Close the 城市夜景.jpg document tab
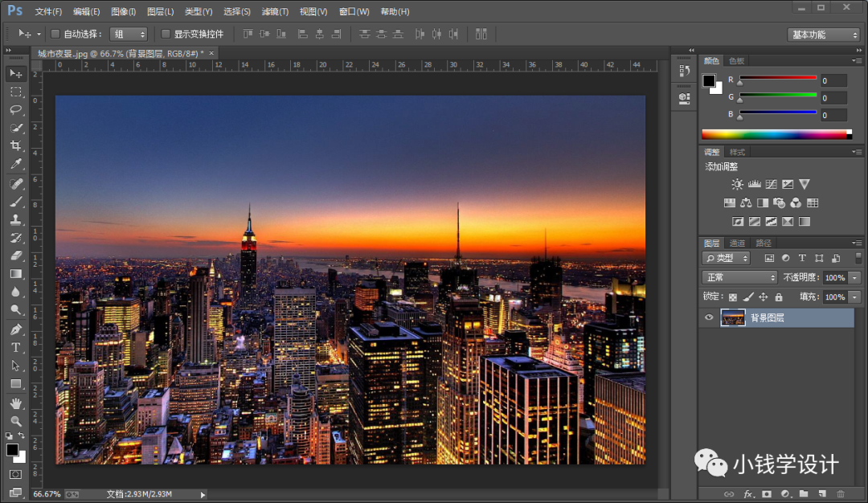Screen dimensions: 868x503 pyautogui.click(x=211, y=53)
